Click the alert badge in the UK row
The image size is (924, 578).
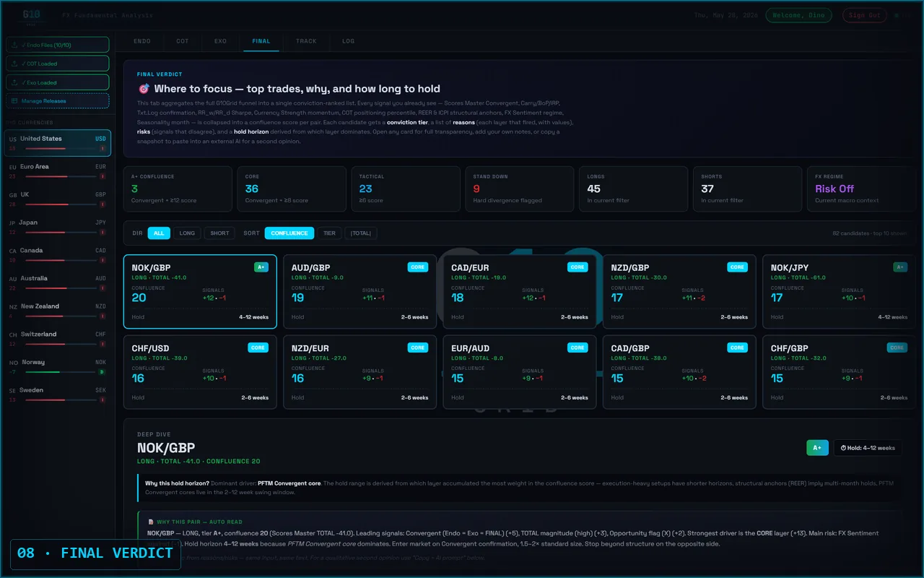[x=102, y=204]
